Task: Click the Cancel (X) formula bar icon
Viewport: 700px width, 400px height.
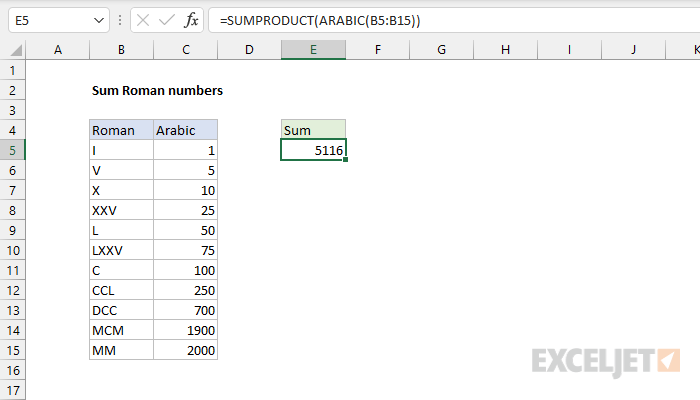Action: pyautogui.click(x=143, y=21)
